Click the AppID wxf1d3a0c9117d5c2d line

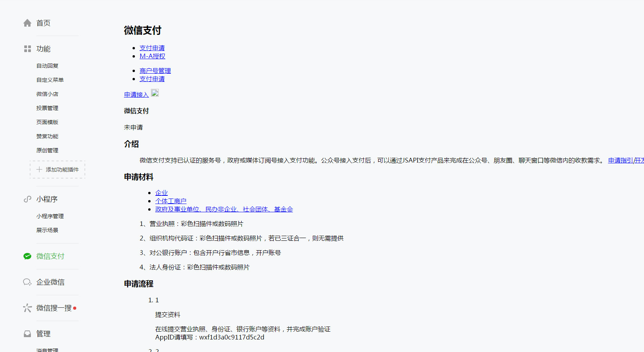coord(210,337)
